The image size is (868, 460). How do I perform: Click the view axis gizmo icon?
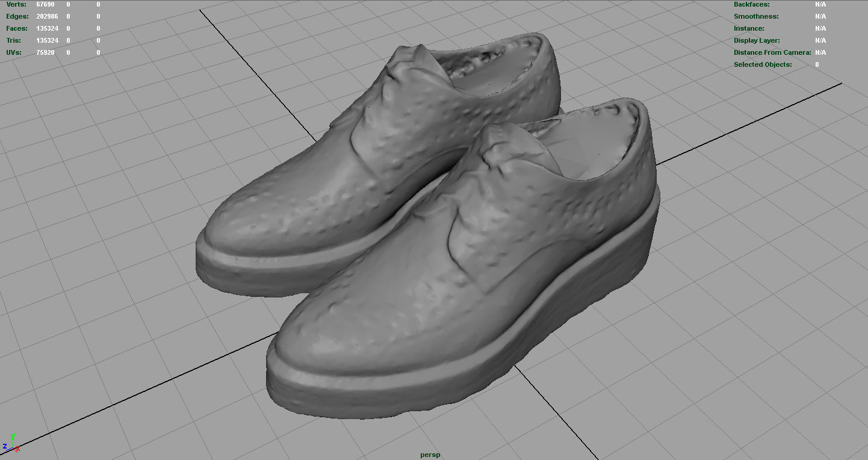pyautogui.click(x=11, y=443)
